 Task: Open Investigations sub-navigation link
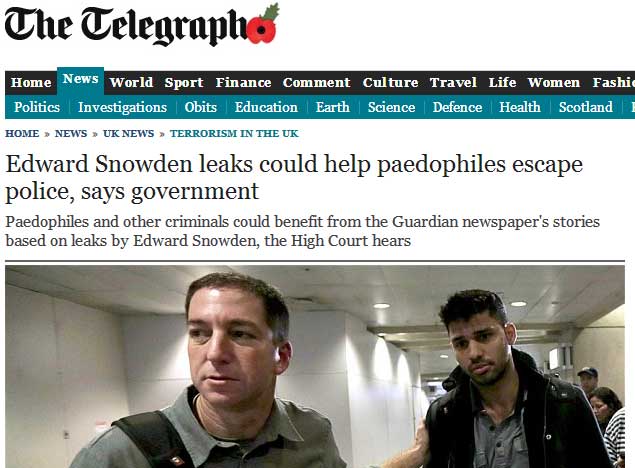(122, 107)
